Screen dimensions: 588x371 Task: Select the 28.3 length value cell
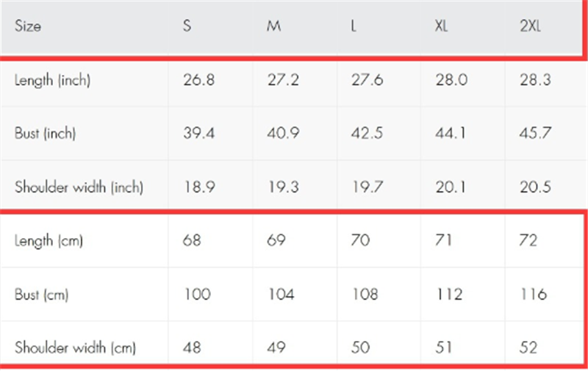(x=535, y=80)
